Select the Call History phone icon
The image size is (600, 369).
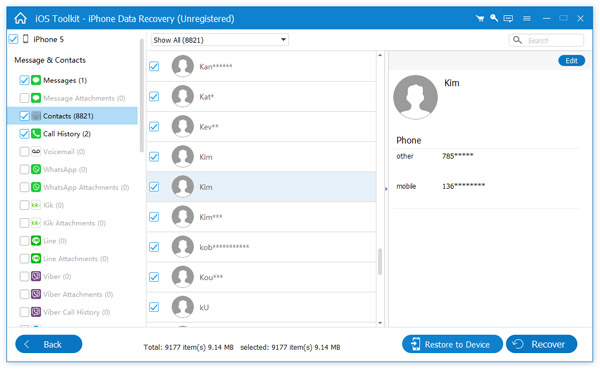[x=36, y=134]
